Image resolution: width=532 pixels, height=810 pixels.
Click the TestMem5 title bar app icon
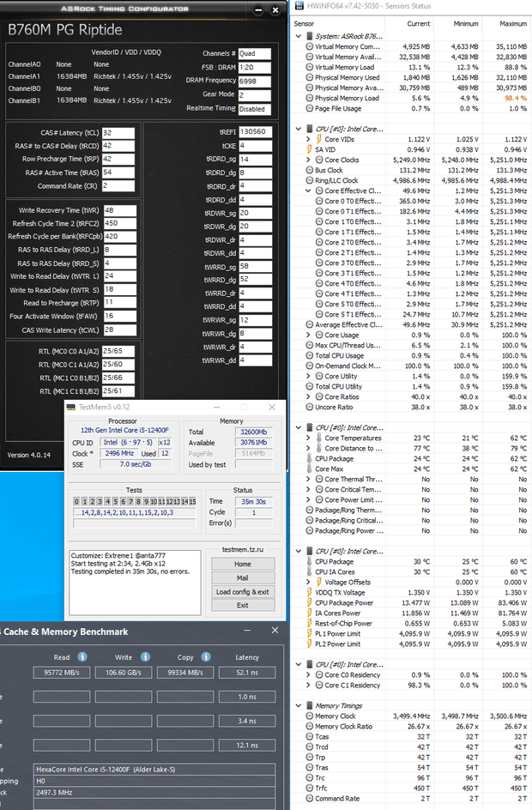71,407
